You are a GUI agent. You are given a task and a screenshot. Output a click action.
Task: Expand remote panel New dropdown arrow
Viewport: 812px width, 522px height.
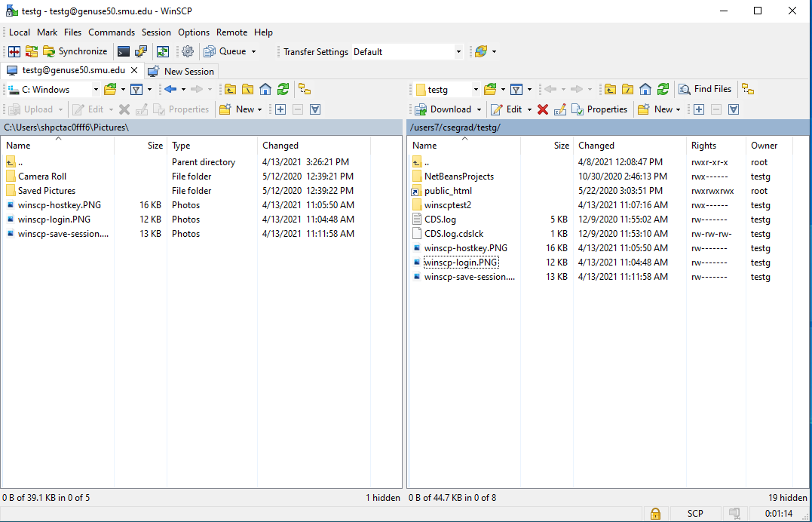(x=679, y=109)
